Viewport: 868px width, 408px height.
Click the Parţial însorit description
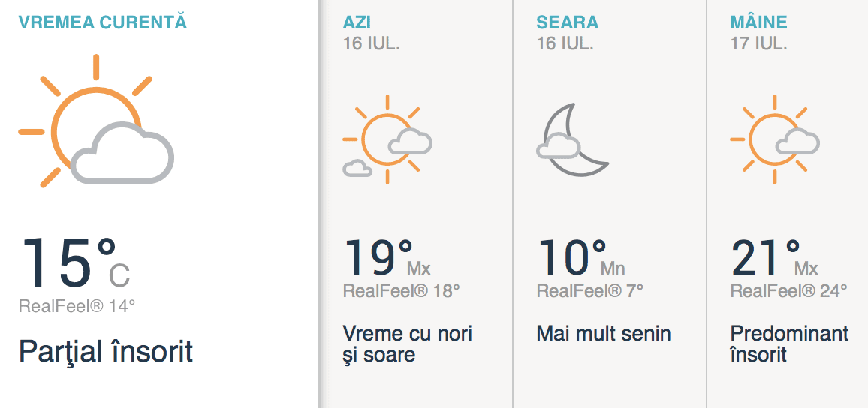106,350
